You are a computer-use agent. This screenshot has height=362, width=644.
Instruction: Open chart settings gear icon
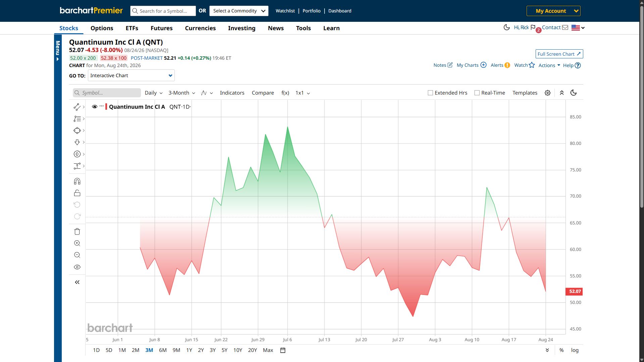(547, 93)
